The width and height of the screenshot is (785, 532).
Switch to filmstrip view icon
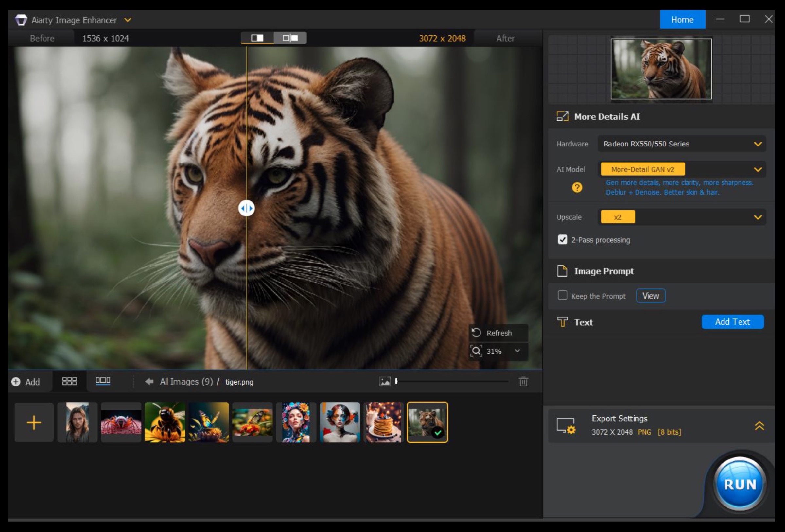click(x=103, y=381)
